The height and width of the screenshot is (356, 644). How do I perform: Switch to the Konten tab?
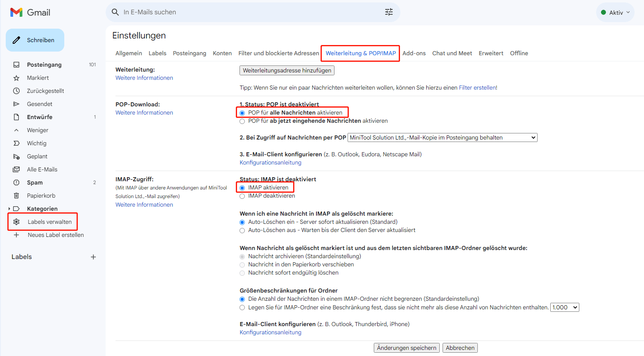point(222,53)
